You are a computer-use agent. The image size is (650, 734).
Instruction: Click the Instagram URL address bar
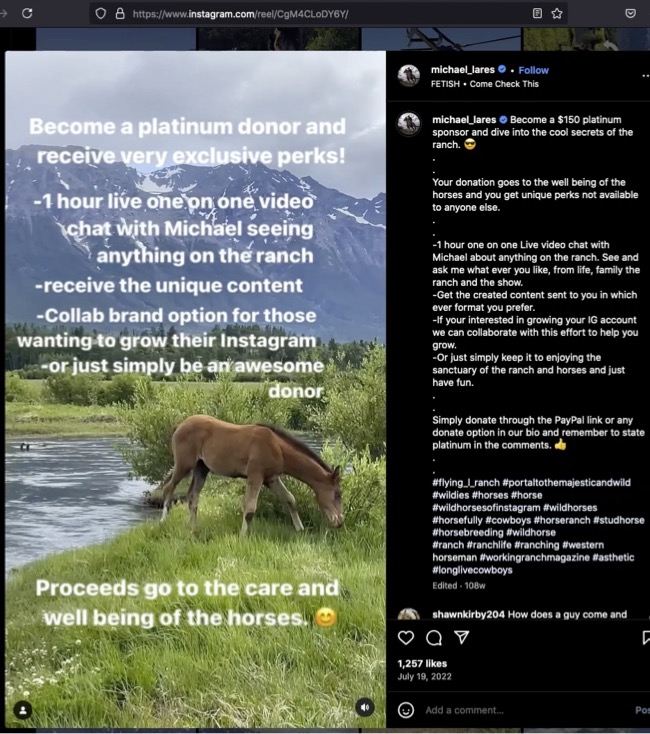click(300, 14)
